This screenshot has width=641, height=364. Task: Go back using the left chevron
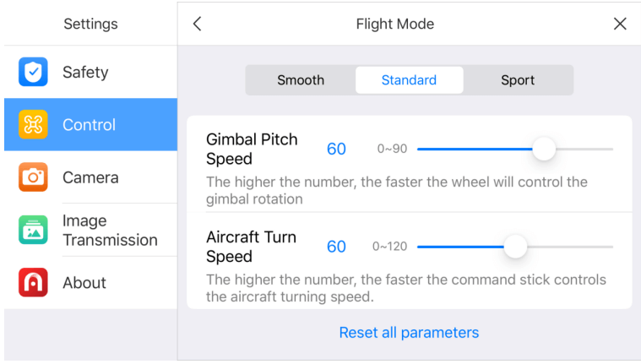(198, 24)
